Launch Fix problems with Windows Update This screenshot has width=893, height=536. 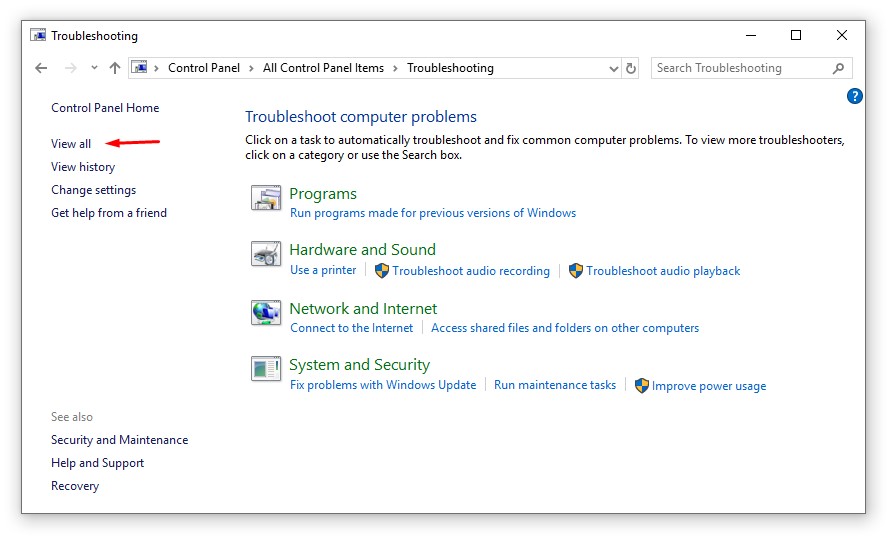point(383,385)
